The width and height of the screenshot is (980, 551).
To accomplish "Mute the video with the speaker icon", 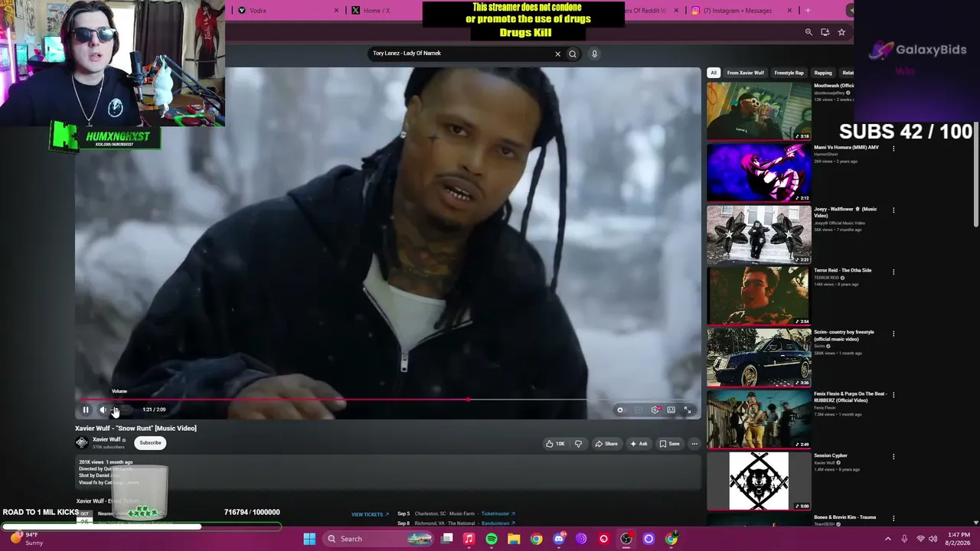I will (x=103, y=409).
